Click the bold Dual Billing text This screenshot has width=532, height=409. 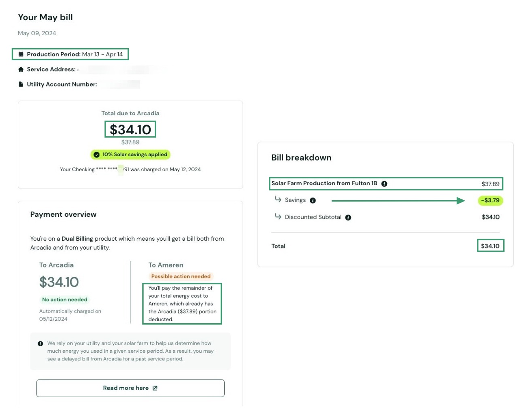pos(77,239)
